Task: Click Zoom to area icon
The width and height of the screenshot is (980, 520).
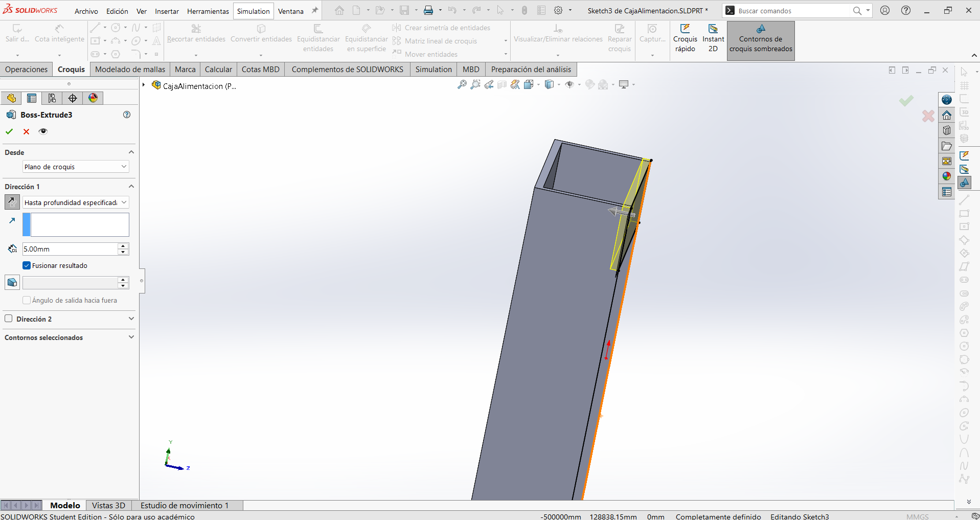Action: tap(475, 85)
